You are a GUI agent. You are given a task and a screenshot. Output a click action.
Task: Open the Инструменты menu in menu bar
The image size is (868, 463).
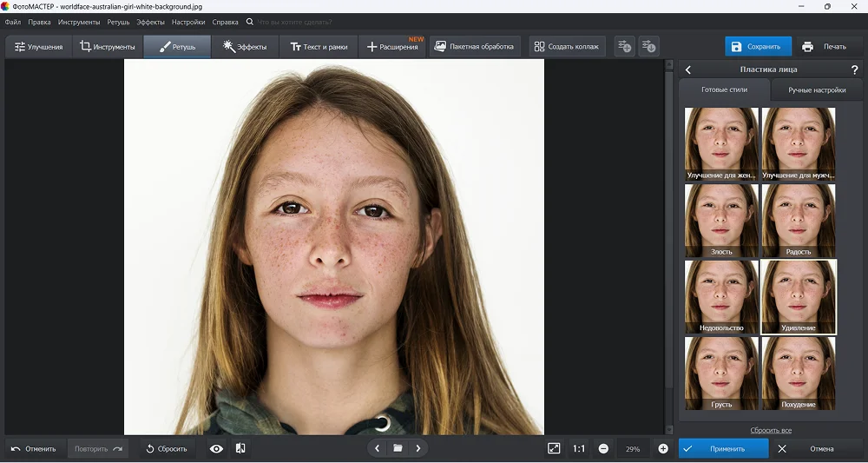coord(79,23)
